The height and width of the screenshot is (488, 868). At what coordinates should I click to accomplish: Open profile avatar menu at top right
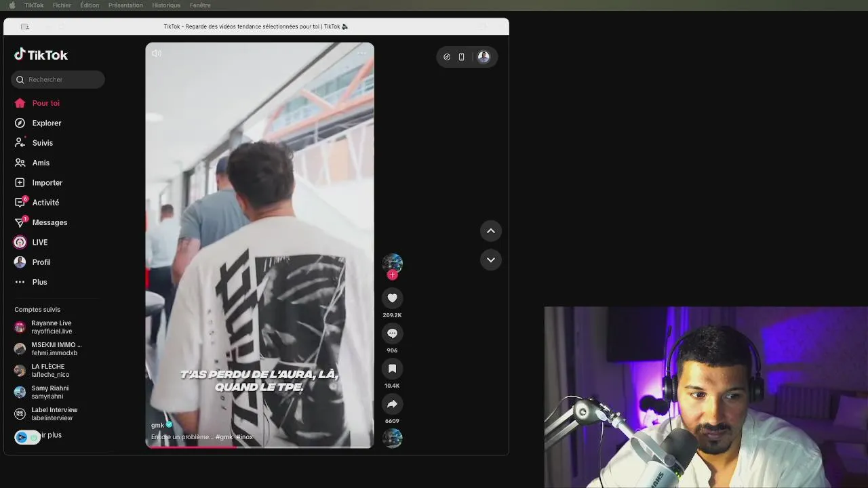[x=484, y=57]
